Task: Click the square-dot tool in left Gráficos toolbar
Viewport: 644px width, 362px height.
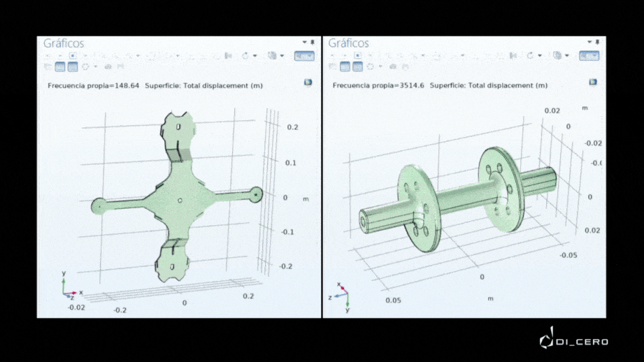Action: point(73,55)
